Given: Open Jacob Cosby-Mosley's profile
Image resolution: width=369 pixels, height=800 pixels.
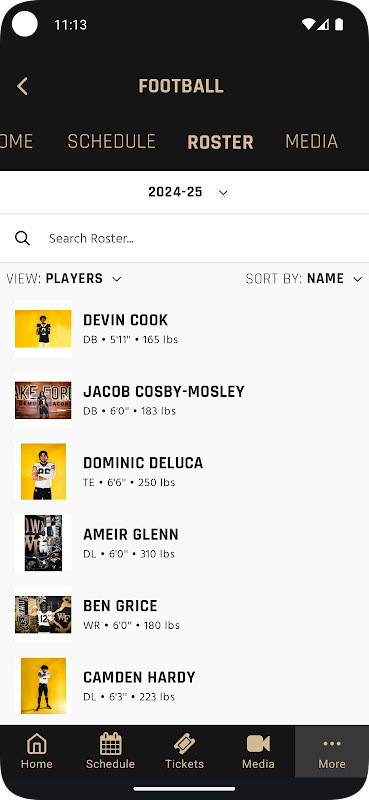Looking at the screenshot, I should coord(184,400).
